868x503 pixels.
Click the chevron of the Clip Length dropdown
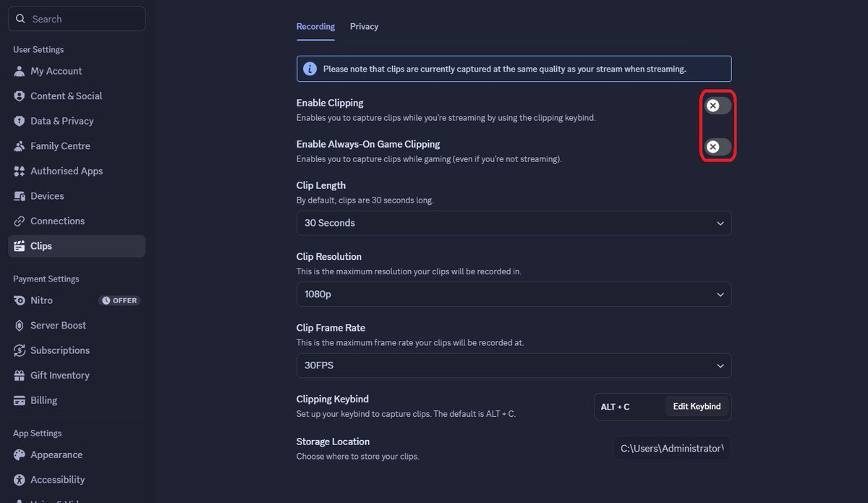[x=720, y=224]
